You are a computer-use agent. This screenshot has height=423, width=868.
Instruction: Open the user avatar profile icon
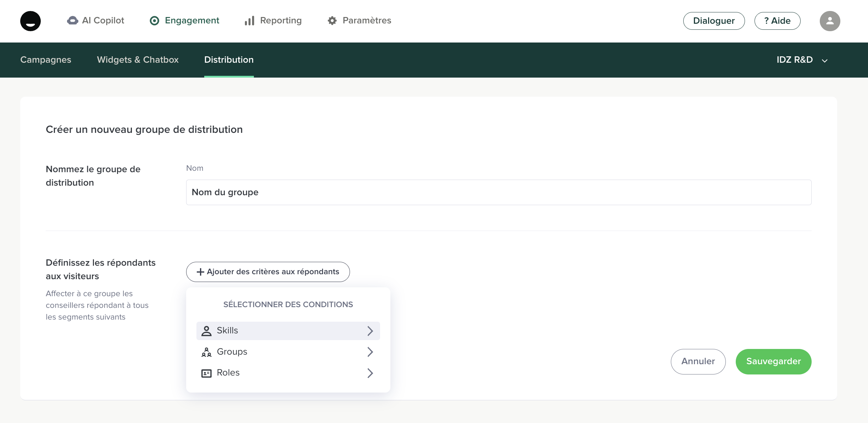click(x=830, y=21)
